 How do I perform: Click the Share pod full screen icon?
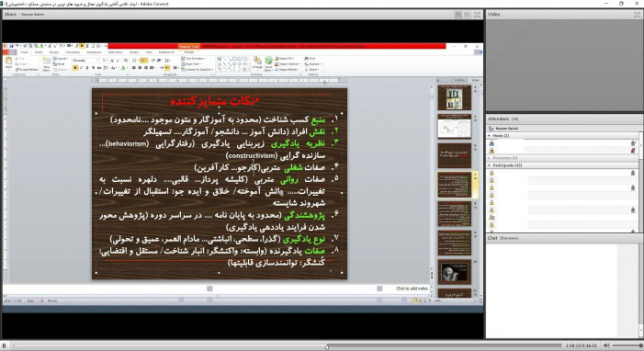click(x=477, y=15)
